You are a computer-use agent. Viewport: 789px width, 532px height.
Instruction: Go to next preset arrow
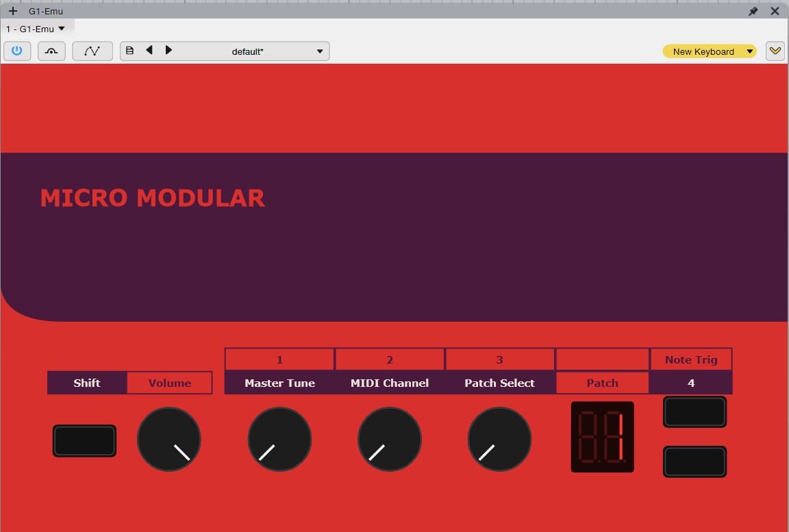click(x=168, y=50)
